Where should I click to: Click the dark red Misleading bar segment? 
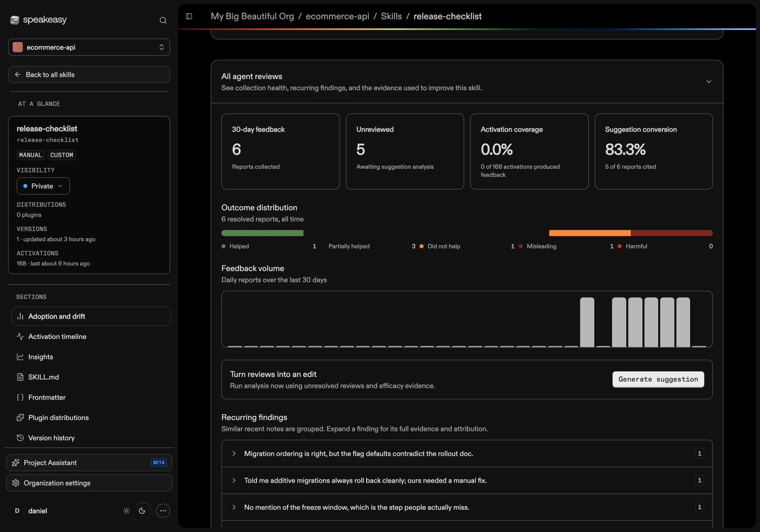coord(671,233)
